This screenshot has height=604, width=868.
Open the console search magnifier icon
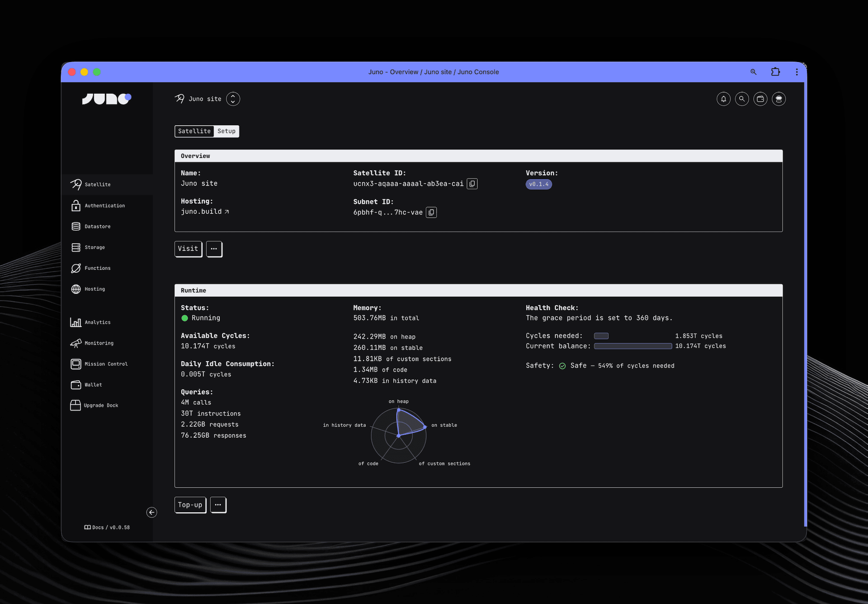742,99
